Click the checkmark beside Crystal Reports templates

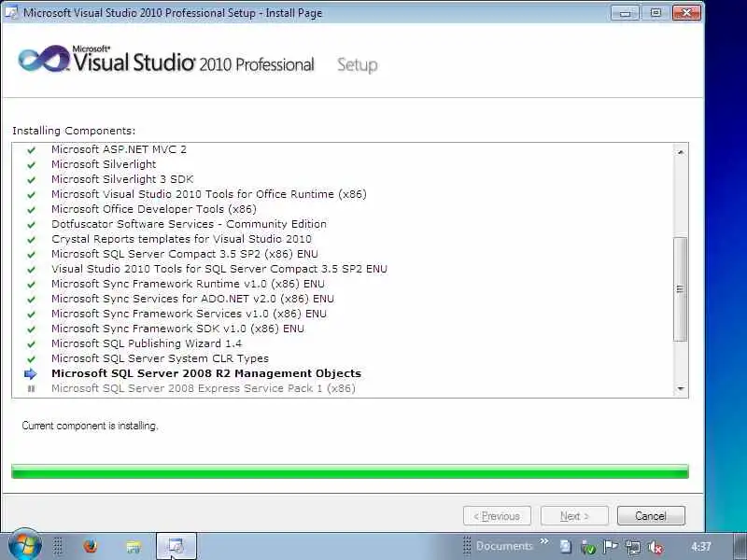pos(31,240)
